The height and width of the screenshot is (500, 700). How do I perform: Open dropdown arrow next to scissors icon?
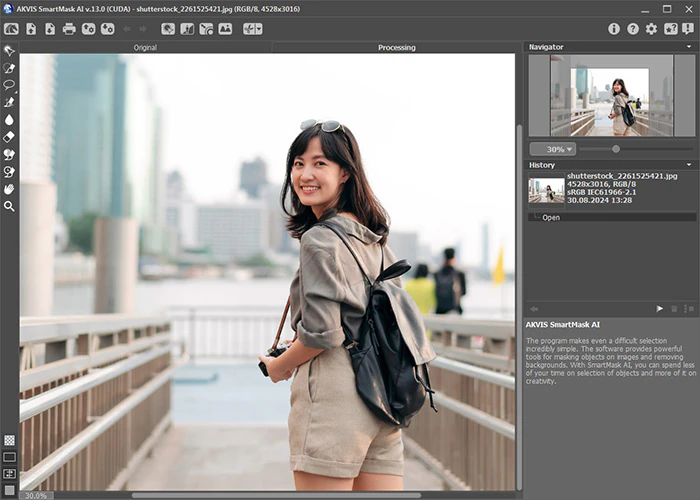[259, 29]
